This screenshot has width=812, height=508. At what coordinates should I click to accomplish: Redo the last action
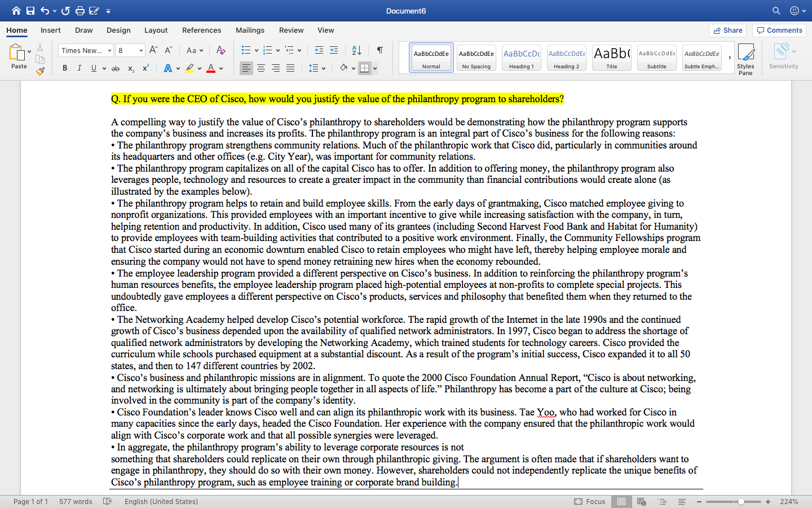(x=65, y=11)
